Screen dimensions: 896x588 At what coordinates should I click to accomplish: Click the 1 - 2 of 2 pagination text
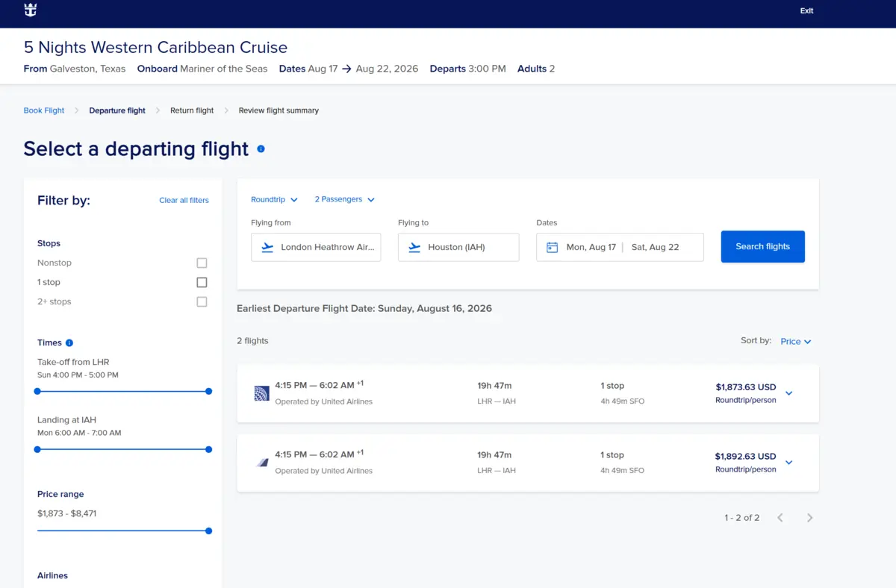point(741,518)
